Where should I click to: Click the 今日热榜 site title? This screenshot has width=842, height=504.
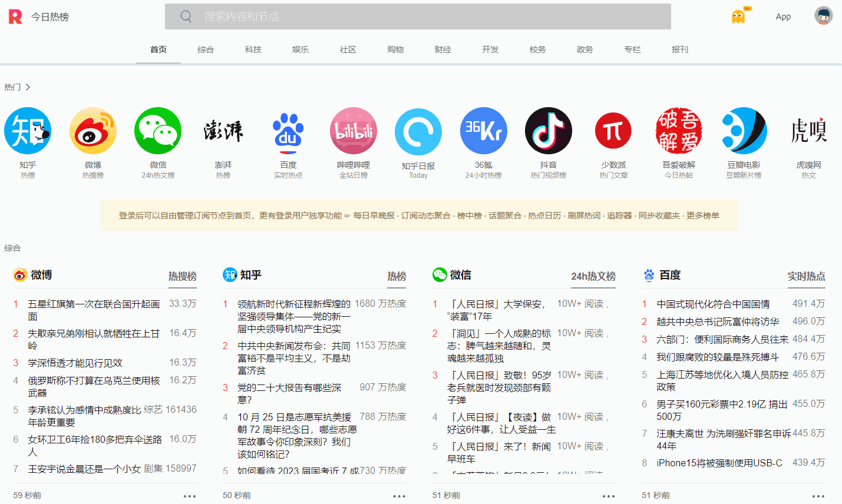click(x=50, y=17)
